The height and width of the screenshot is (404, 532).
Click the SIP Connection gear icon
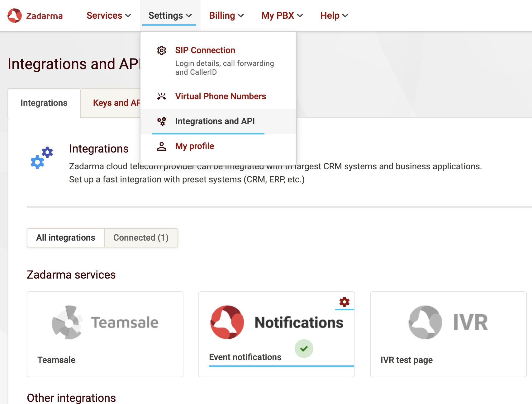pyautogui.click(x=161, y=50)
